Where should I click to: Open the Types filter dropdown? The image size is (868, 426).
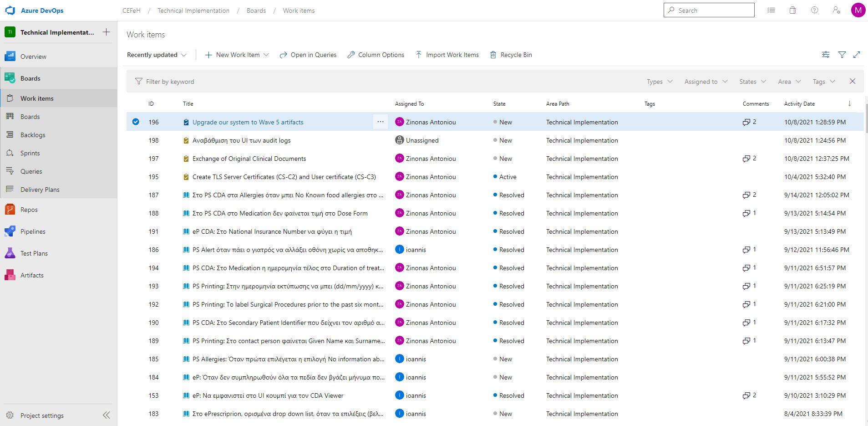660,82
